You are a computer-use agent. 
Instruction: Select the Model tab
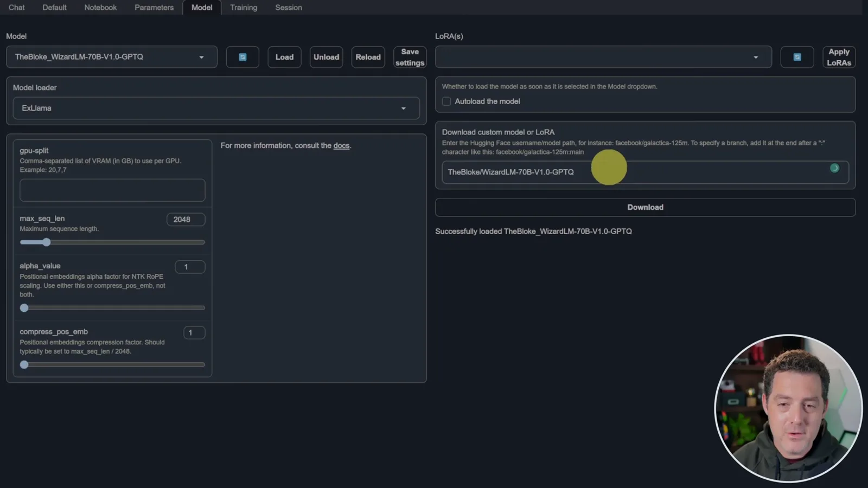[202, 8]
